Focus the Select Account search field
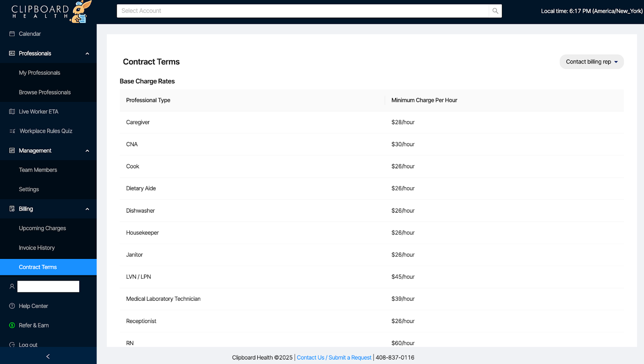This screenshot has height=364, width=644. [303, 11]
